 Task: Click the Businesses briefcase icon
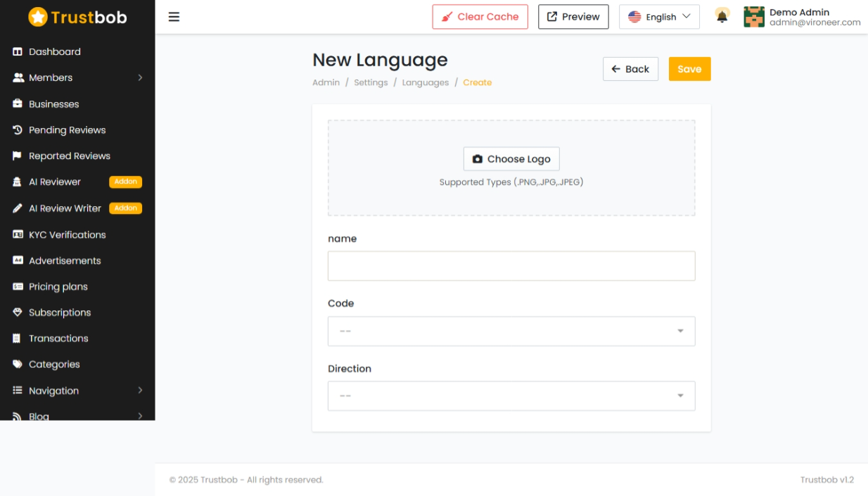pos(18,104)
